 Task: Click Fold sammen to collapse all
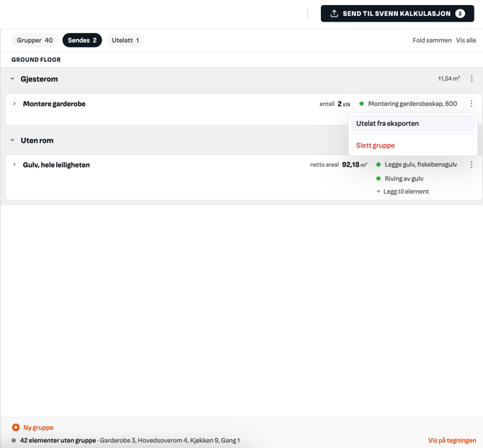[x=432, y=40]
